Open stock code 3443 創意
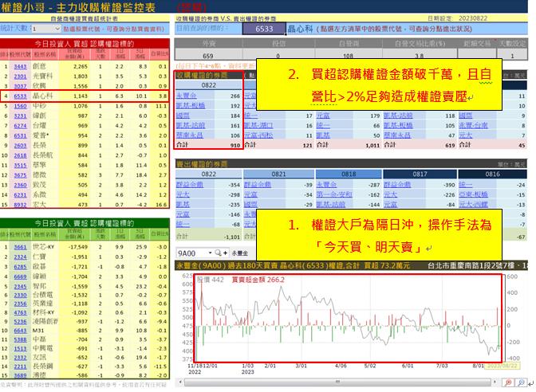Screen dimensions: 536x392 coord(20,66)
